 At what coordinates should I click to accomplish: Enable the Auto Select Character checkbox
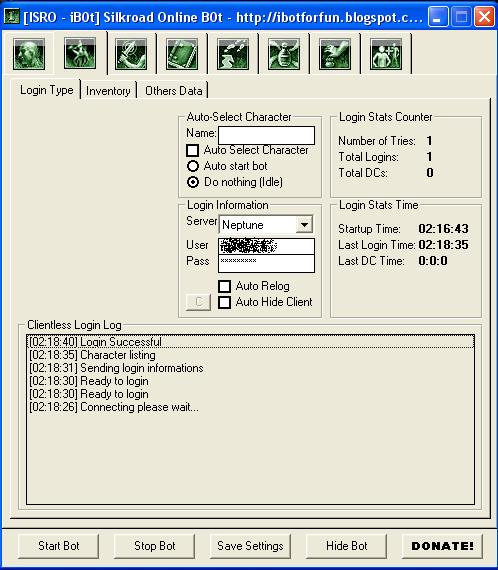pos(192,150)
